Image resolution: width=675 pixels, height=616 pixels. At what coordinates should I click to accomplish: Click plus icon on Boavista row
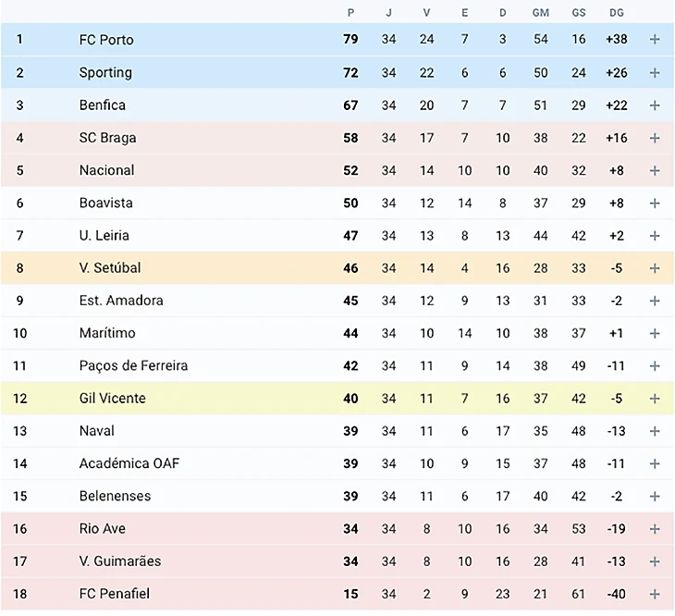pos(655,203)
